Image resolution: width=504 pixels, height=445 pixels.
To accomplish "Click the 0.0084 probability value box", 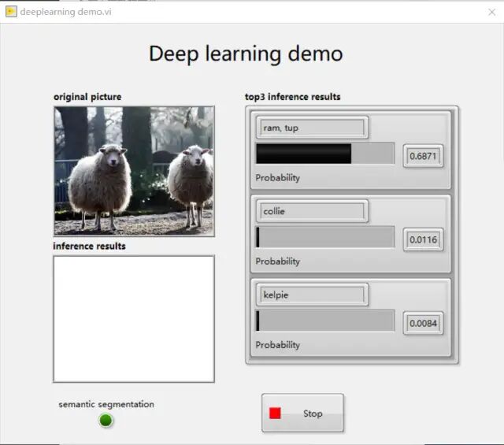I will click(x=423, y=323).
